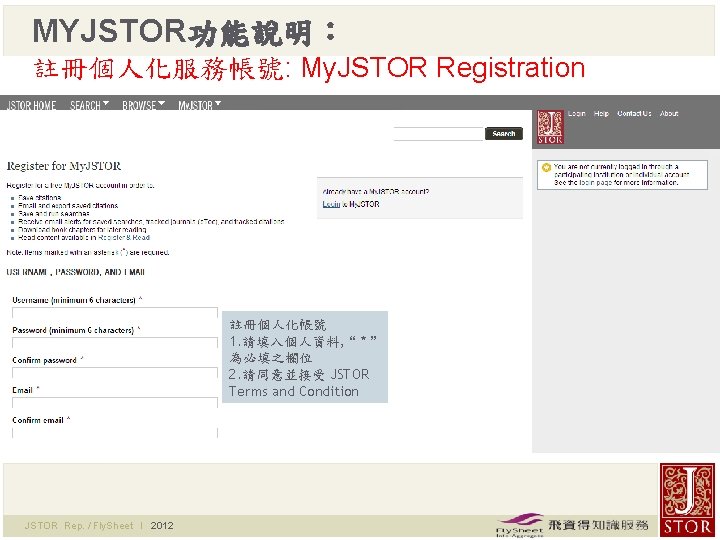Open the Help link in the header
This screenshot has height=540, width=720.
pyautogui.click(x=601, y=113)
